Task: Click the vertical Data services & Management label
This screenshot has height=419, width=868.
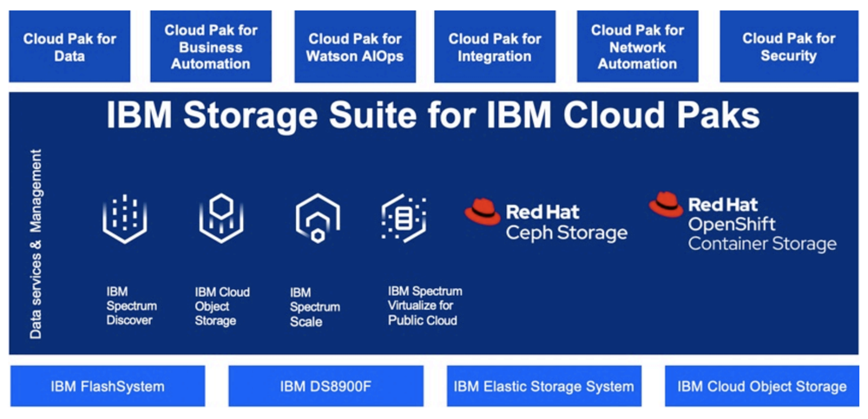Action: click(x=36, y=244)
